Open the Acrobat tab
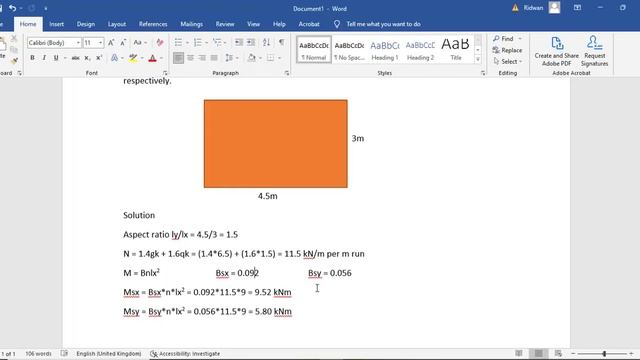The width and height of the screenshot is (640, 360). coord(309,24)
